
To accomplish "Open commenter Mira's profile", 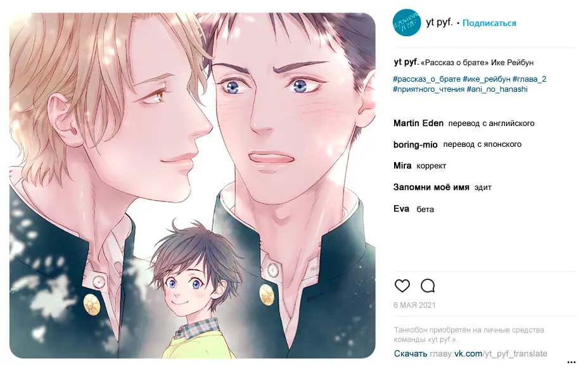I will point(402,166).
